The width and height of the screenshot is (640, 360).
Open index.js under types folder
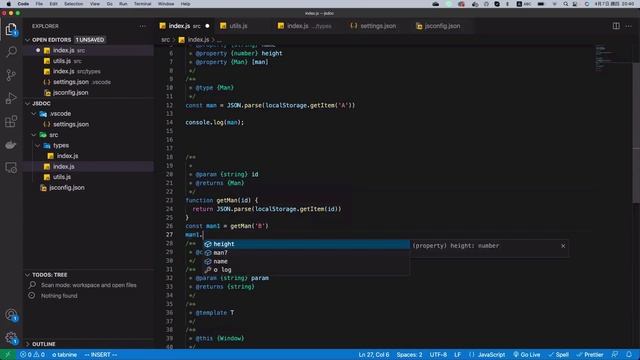88,156
